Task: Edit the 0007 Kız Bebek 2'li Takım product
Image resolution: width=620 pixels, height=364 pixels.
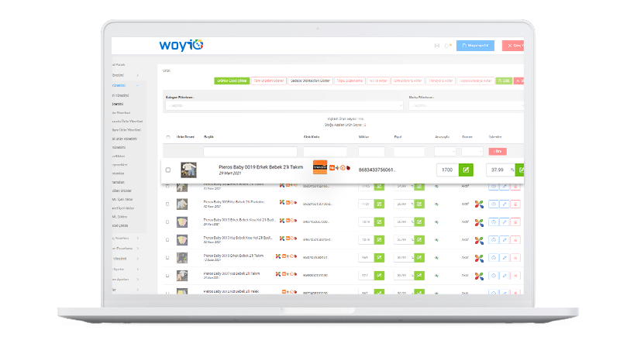Action: pos(505,276)
